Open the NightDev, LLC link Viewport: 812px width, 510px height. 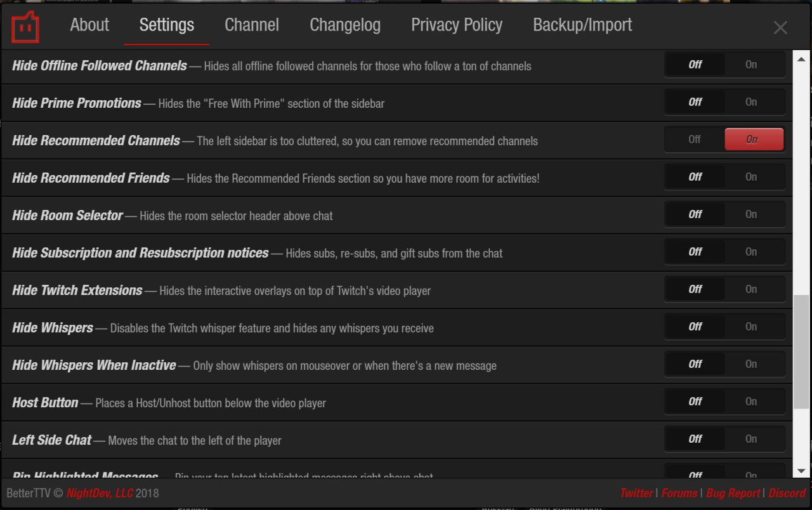(x=100, y=493)
